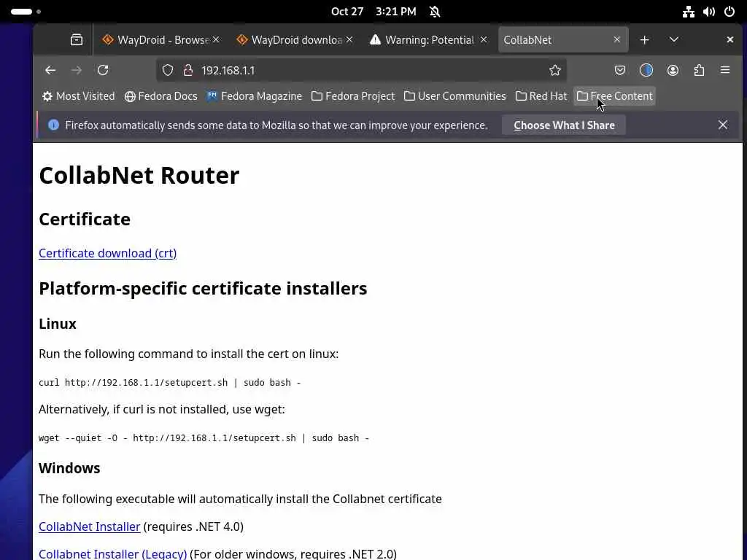Click the wget --quiet setupcert.sh command text
Viewport: 747px width, 560px height.
[x=204, y=437]
